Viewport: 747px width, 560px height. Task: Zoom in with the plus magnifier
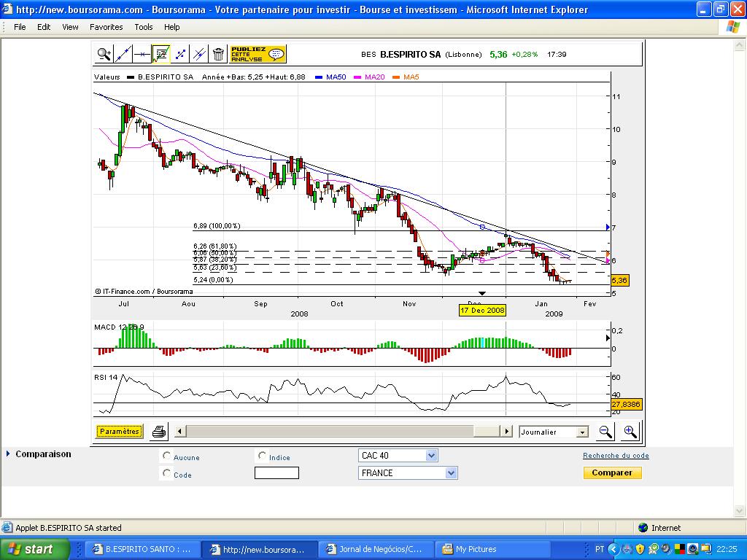coord(630,432)
